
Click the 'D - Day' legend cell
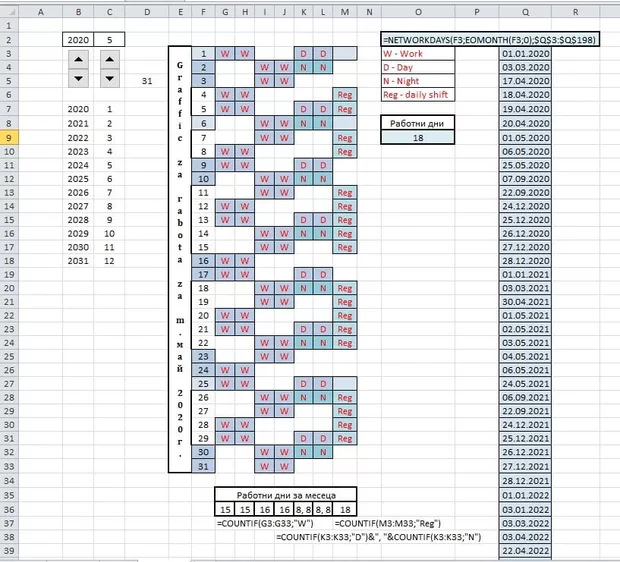pyautogui.click(x=418, y=67)
